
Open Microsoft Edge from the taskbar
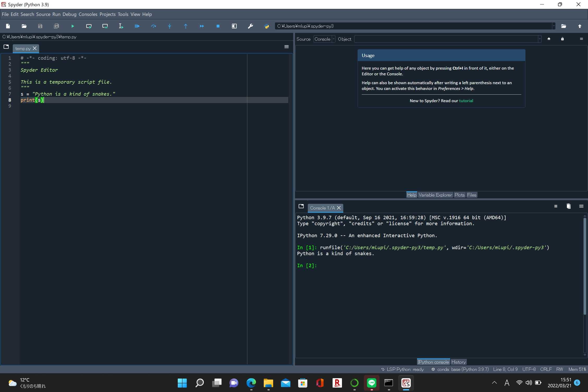coord(251,383)
